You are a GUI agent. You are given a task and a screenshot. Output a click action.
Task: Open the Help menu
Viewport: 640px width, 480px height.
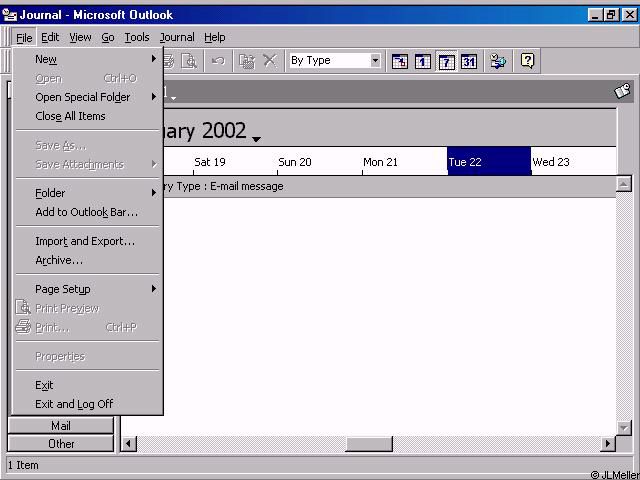point(215,38)
